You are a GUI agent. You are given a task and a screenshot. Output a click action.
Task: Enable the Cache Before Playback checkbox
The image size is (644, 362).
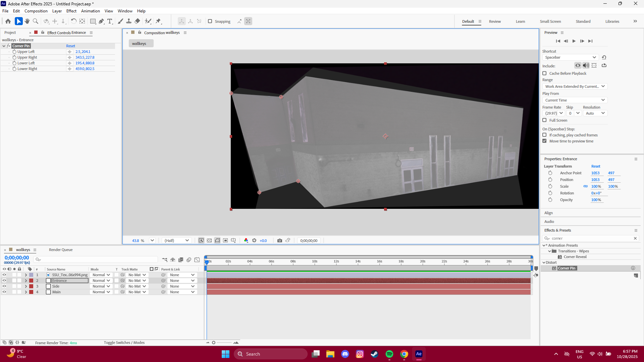(544, 73)
